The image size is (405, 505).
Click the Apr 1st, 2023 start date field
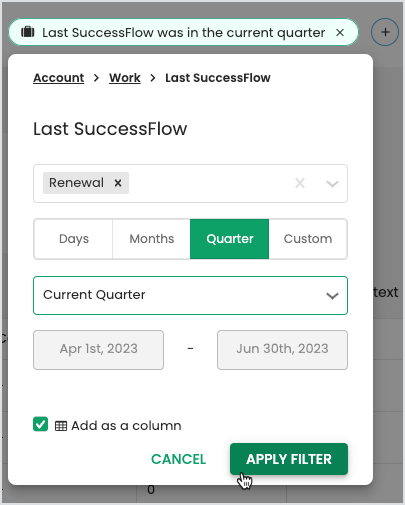[x=98, y=350]
